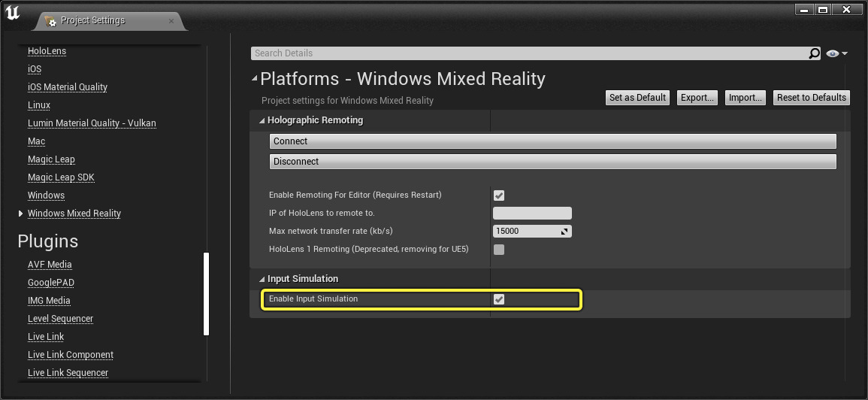Collapse the Platforms - Windows Mixed Reality heading
Screen dimensions: 868x400
tap(254, 79)
